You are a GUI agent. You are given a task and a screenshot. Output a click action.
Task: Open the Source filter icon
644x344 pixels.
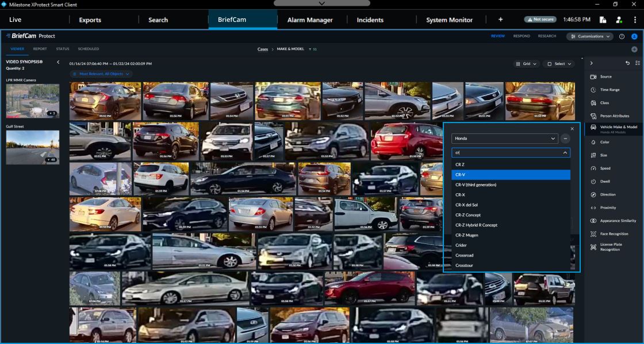[x=593, y=77]
